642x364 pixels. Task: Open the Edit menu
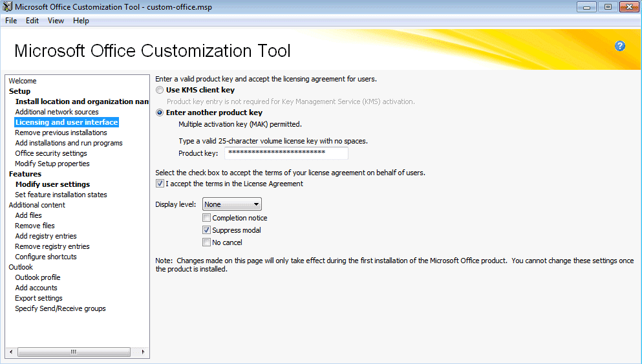click(32, 21)
